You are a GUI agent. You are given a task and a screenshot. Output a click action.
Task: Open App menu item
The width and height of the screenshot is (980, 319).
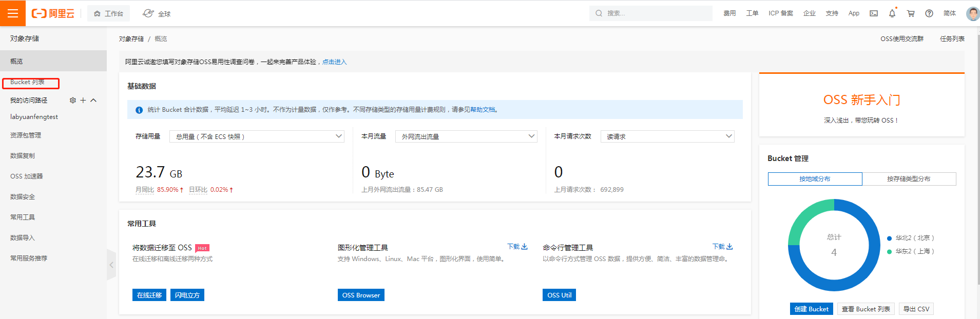(854, 13)
